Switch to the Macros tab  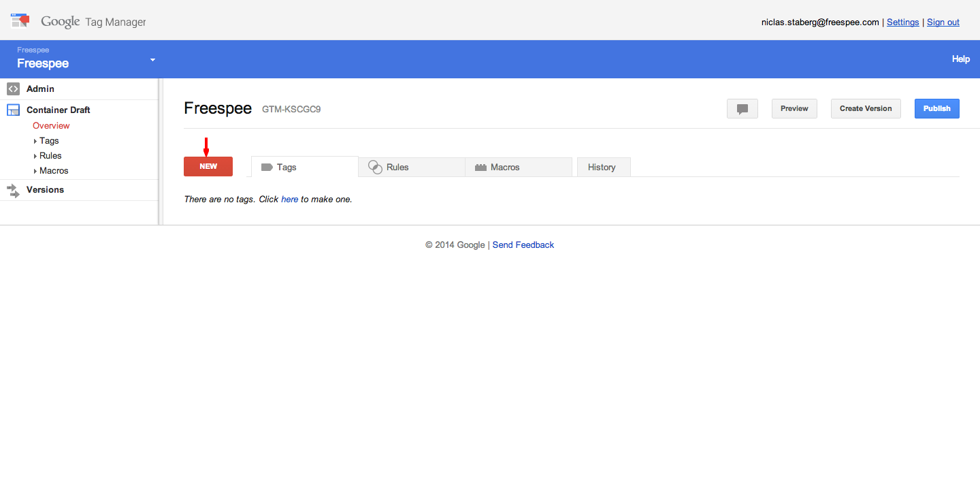[x=519, y=167]
